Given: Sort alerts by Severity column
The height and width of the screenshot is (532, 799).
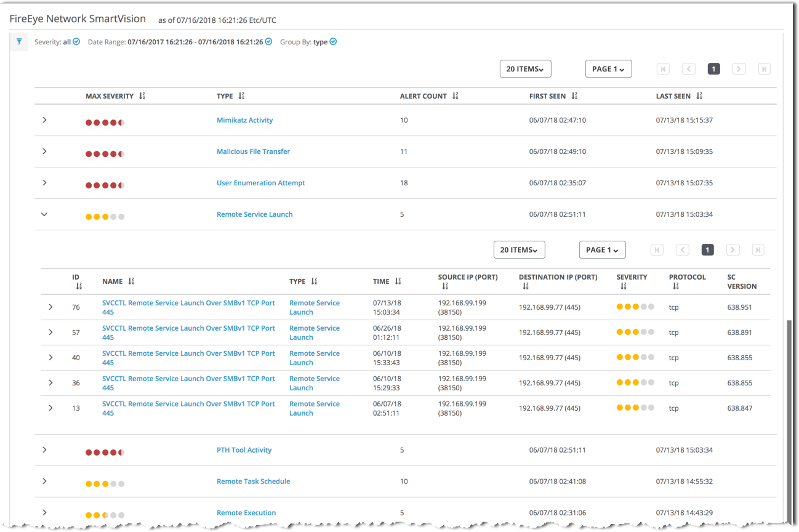Looking at the screenshot, I should [623, 286].
